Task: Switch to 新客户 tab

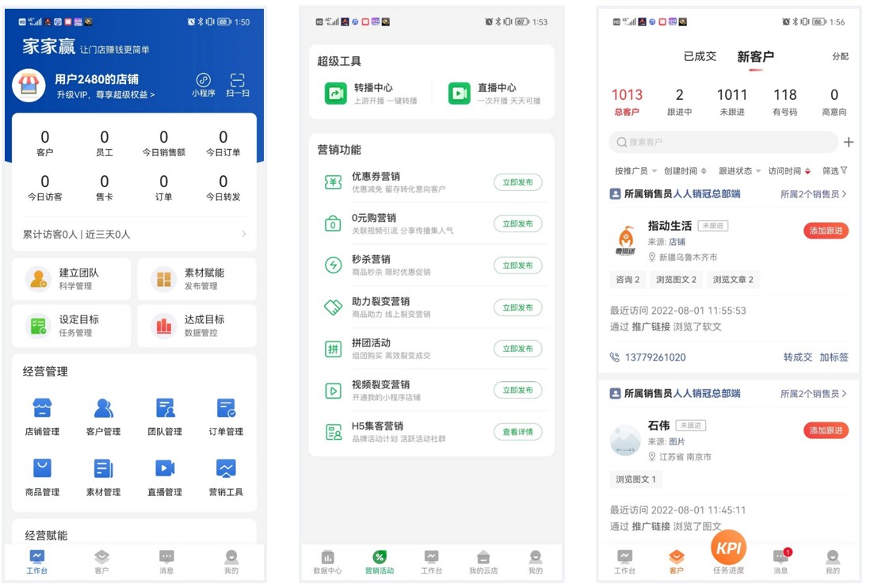Action: [755, 56]
